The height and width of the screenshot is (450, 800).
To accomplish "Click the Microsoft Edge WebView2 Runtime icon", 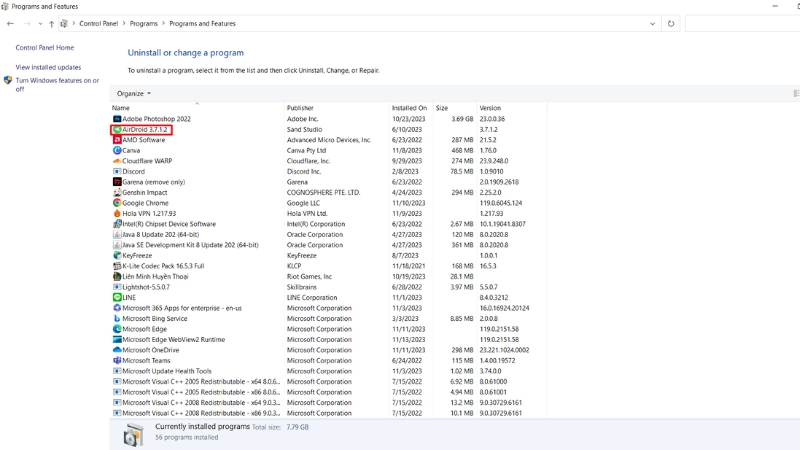I will (x=117, y=340).
